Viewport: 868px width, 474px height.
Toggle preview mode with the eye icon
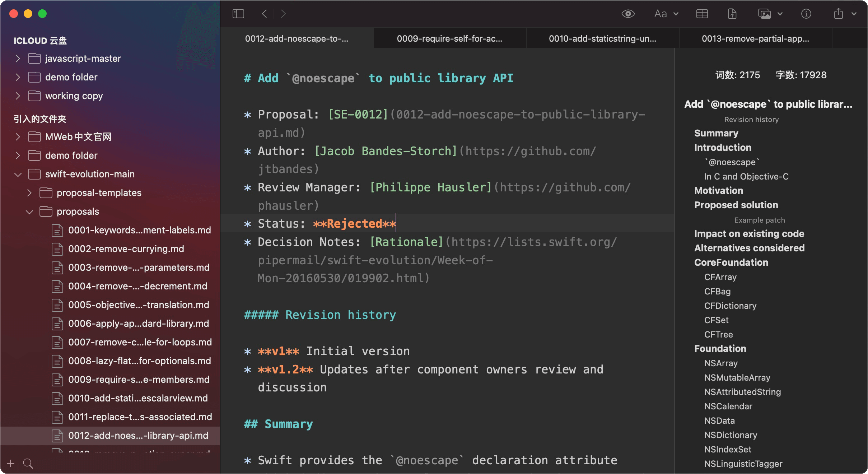pyautogui.click(x=628, y=14)
